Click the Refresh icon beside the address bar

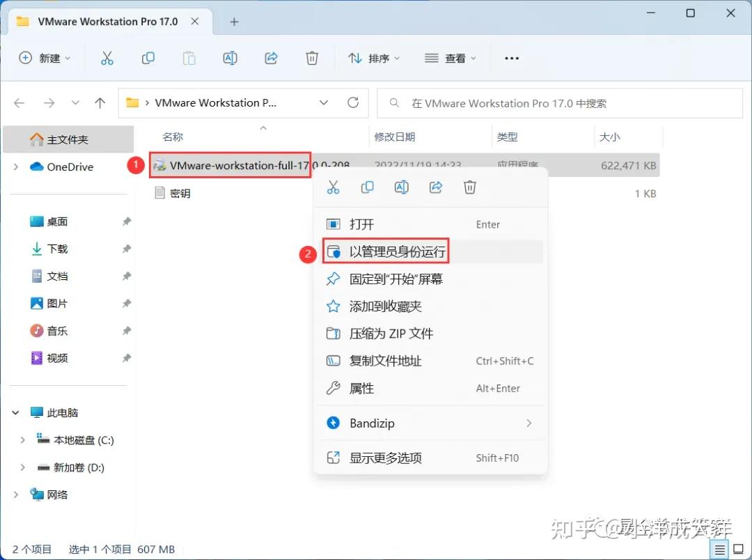(352, 102)
